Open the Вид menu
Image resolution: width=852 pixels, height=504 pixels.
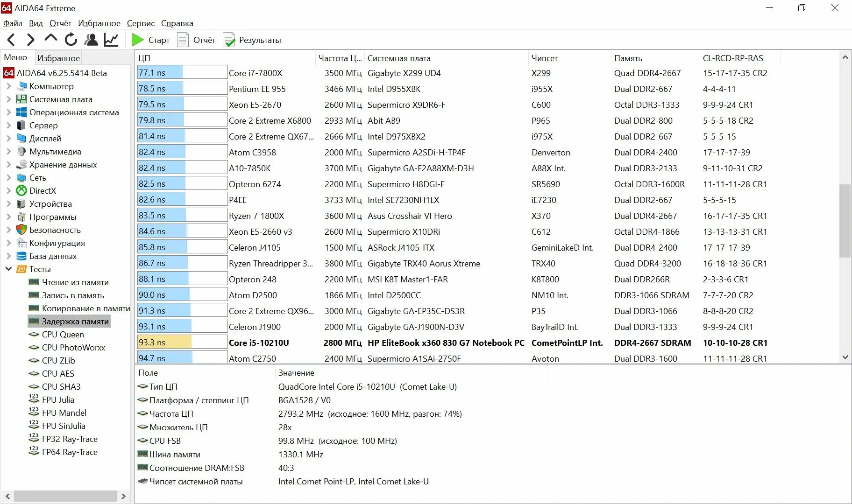pyautogui.click(x=35, y=23)
